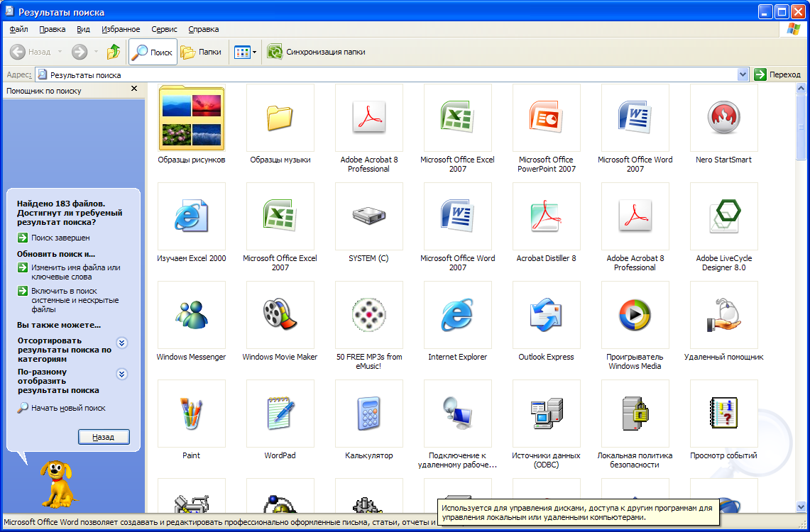
Task: Open the Сервис menu
Action: pyautogui.click(x=164, y=29)
